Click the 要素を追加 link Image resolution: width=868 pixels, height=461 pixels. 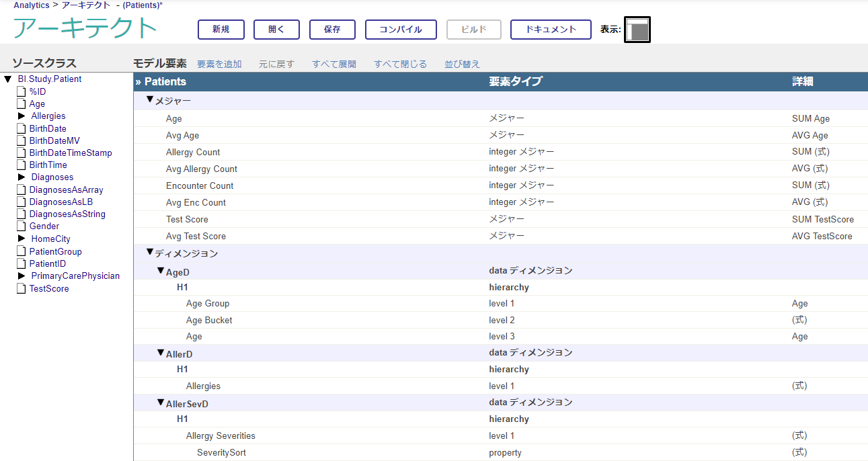click(219, 65)
